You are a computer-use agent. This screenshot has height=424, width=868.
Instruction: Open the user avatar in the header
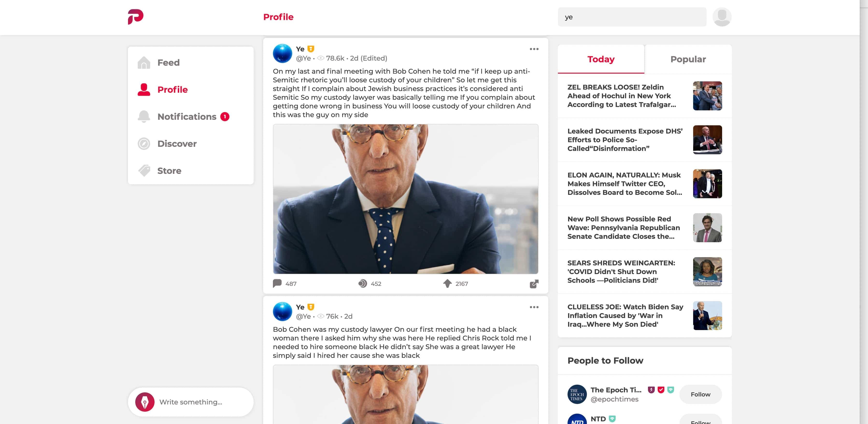[x=722, y=17]
